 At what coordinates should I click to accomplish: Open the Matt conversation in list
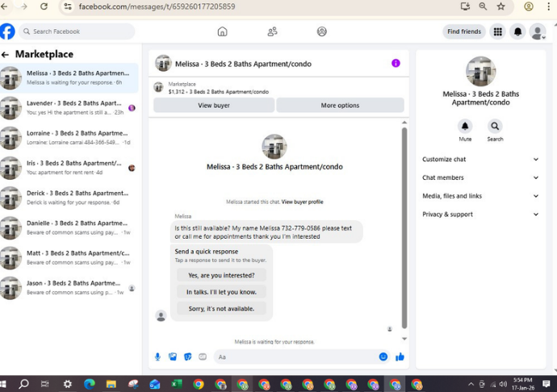pos(69,258)
